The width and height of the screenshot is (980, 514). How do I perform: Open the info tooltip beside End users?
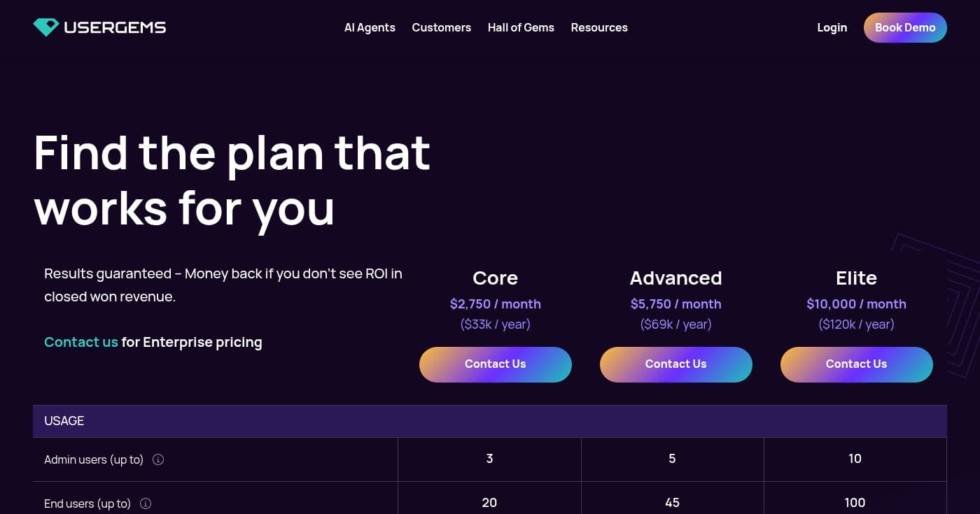click(145, 504)
